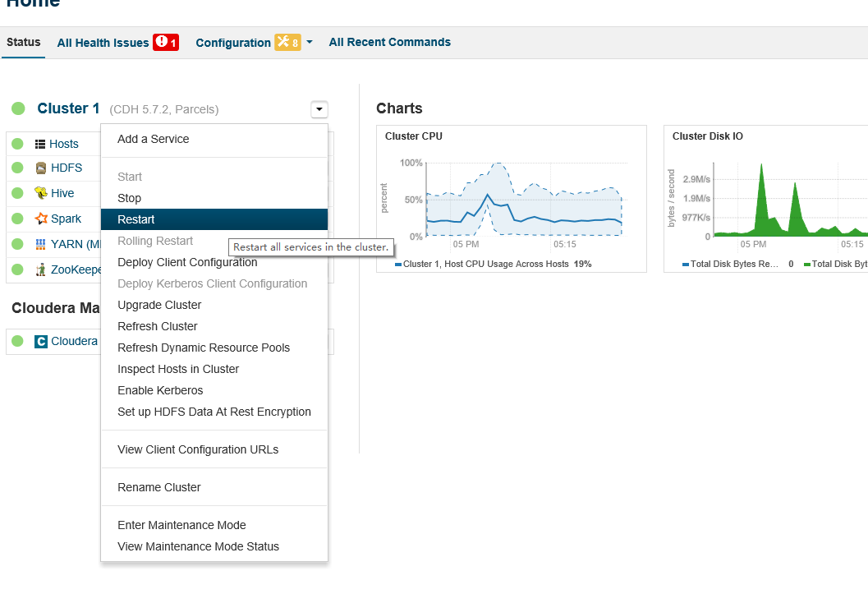
Task: Select Add a Service from menu
Action: click(x=214, y=139)
